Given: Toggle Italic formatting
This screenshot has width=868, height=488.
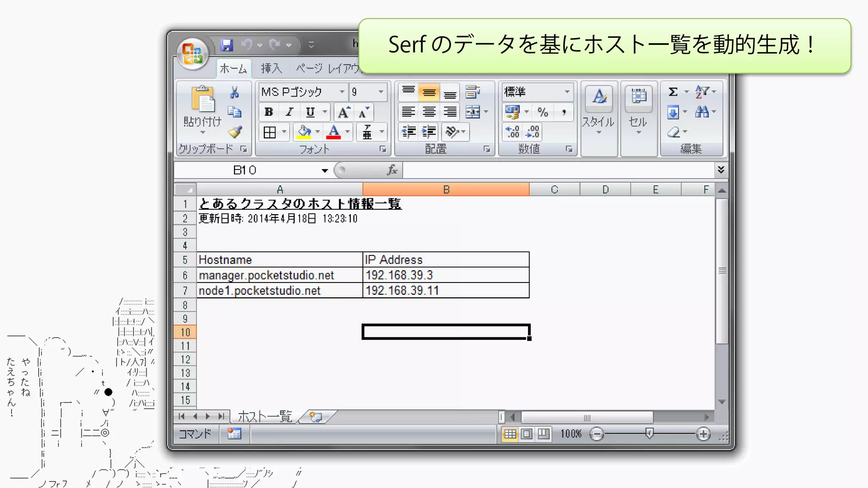Looking at the screenshot, I should [x=289, y=112].
